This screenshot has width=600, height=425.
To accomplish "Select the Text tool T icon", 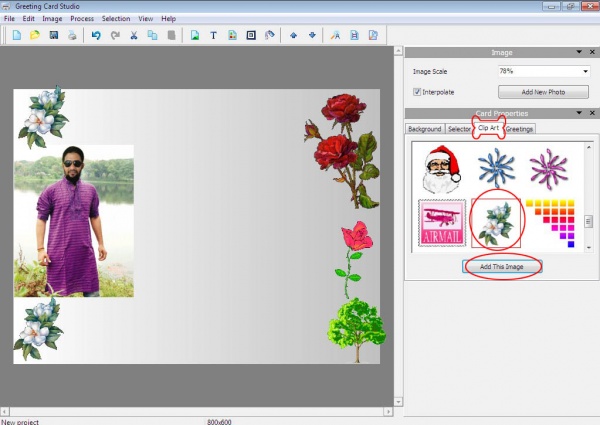I will [x=214, y=35].
